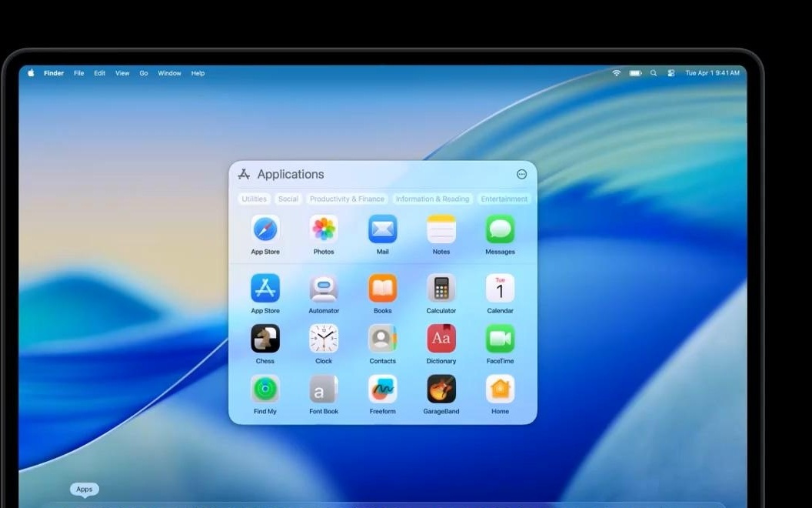Click the date and time in menu bar
The image size is (812, 508).
(713, 73)
